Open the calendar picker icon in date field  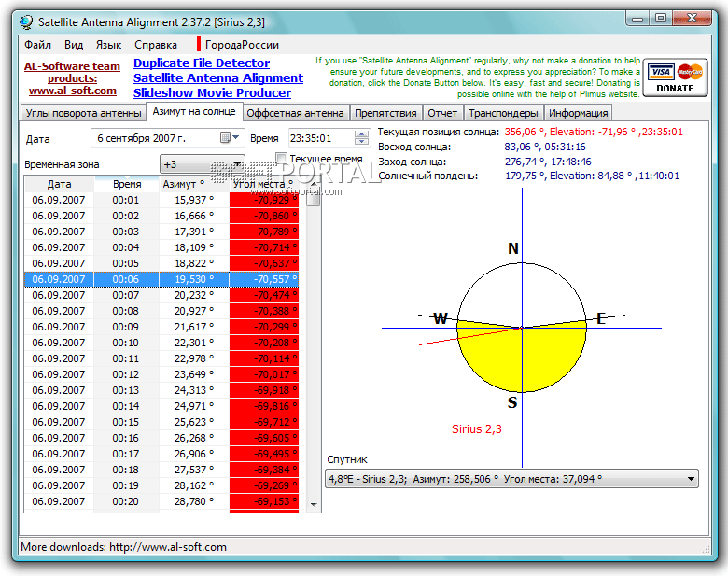tap(226, 137)
